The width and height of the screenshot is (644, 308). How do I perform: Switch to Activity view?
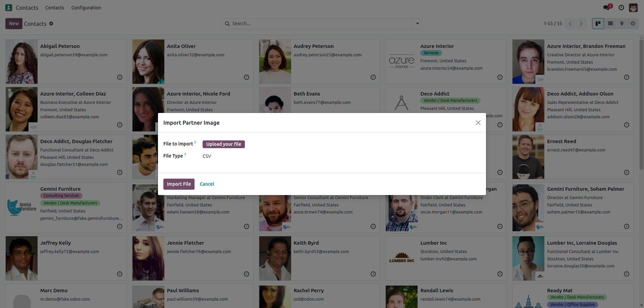click(x=633, y=23)
